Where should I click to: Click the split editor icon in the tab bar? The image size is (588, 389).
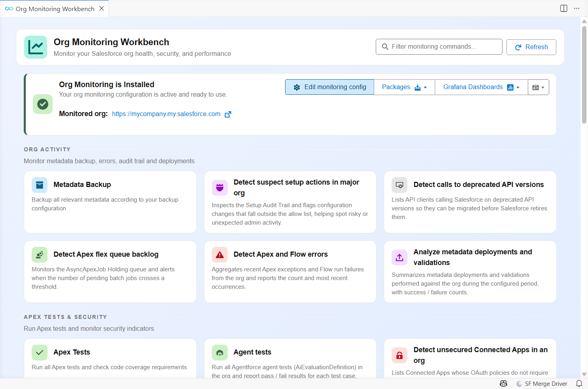tap(564, 8)
